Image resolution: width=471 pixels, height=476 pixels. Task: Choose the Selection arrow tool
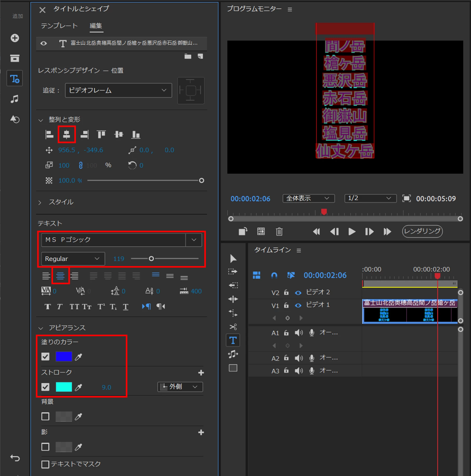(233, 258)
